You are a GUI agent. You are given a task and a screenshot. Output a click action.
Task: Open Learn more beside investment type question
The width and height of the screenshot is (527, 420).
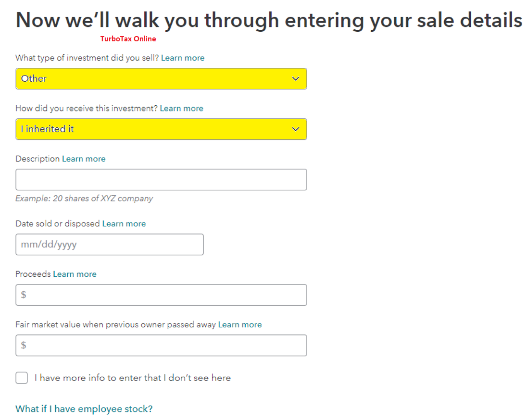pyautogui.click(x=183, y=58)
